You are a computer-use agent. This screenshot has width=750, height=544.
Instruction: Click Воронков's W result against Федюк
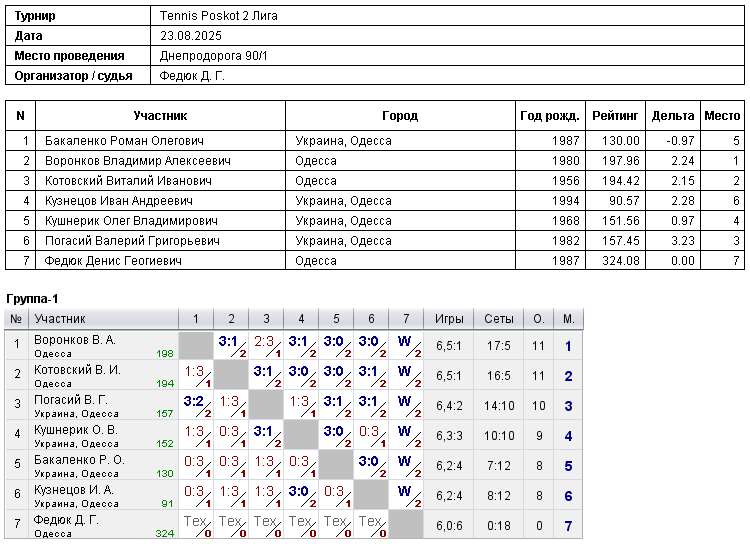coord(406,345)
